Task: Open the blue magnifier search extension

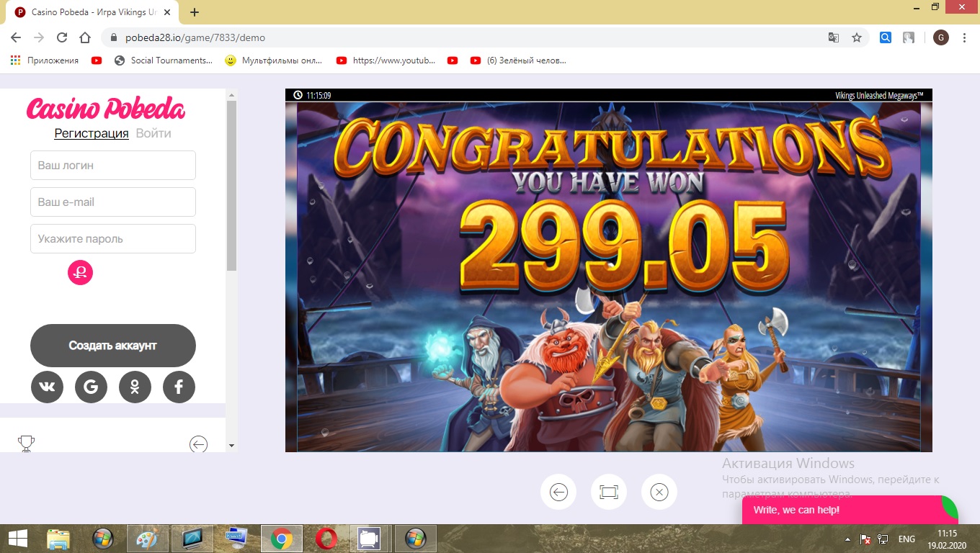Action: (886, 37)
